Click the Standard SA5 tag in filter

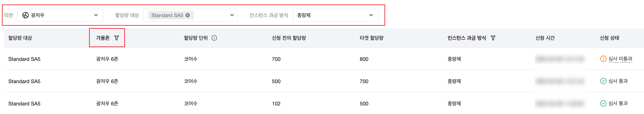coord(167,15)
